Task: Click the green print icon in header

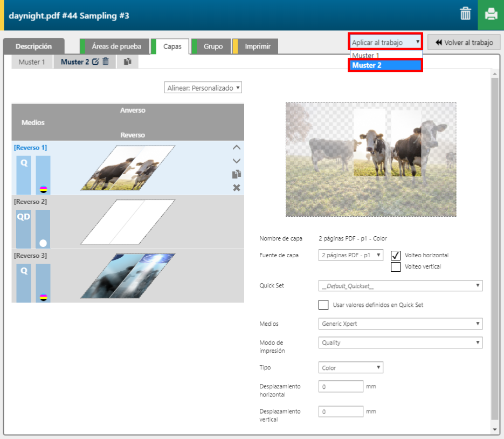Action: tap(491, 15)
